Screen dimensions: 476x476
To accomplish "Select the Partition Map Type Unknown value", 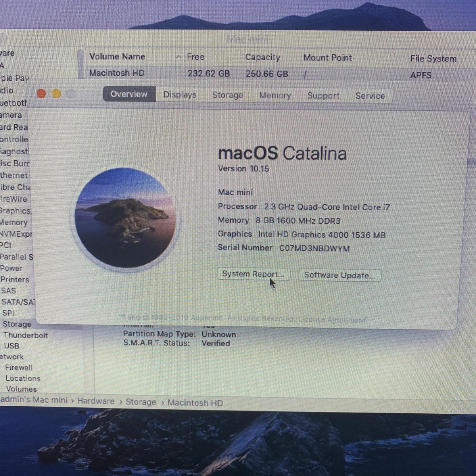I will tap(219, 334).
